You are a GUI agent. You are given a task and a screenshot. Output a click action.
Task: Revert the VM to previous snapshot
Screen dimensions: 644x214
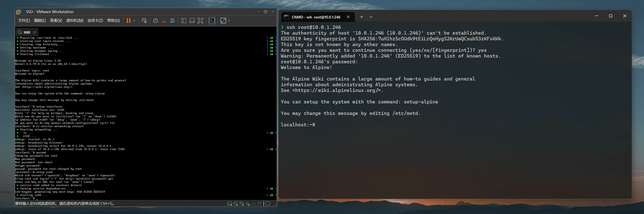tap(164, 20)
